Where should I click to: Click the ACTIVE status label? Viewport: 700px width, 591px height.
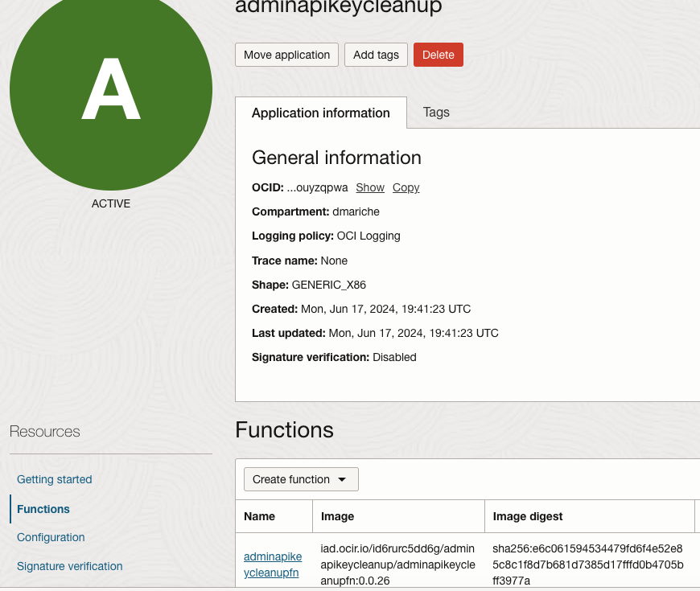click(111, 204)
